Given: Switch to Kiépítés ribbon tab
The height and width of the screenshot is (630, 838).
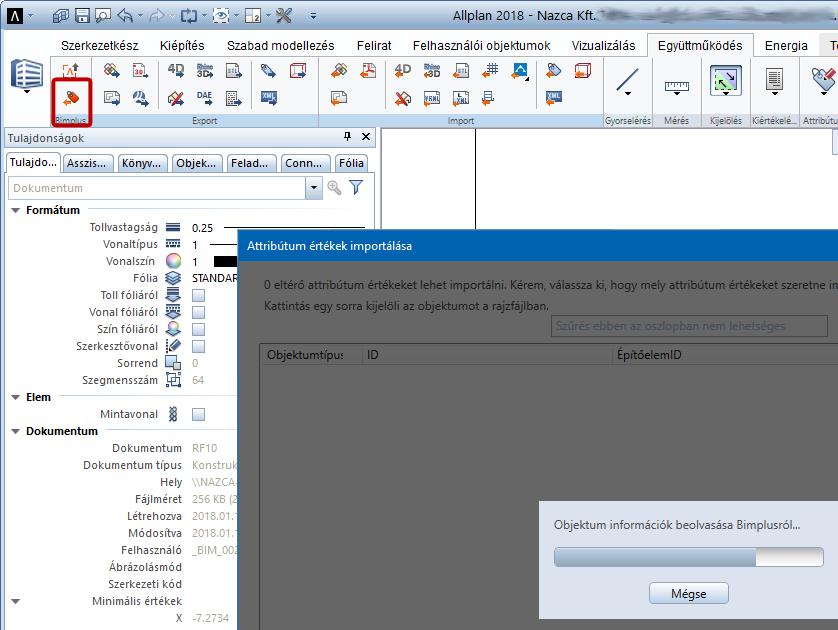Looking at the screenshot, I should (x=182, y=45).
